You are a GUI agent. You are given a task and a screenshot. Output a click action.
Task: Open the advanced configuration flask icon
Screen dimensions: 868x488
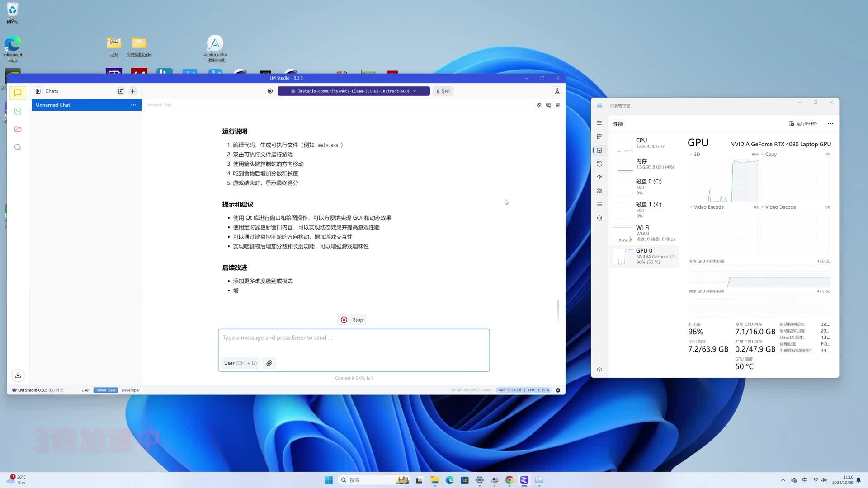[557, 91]
